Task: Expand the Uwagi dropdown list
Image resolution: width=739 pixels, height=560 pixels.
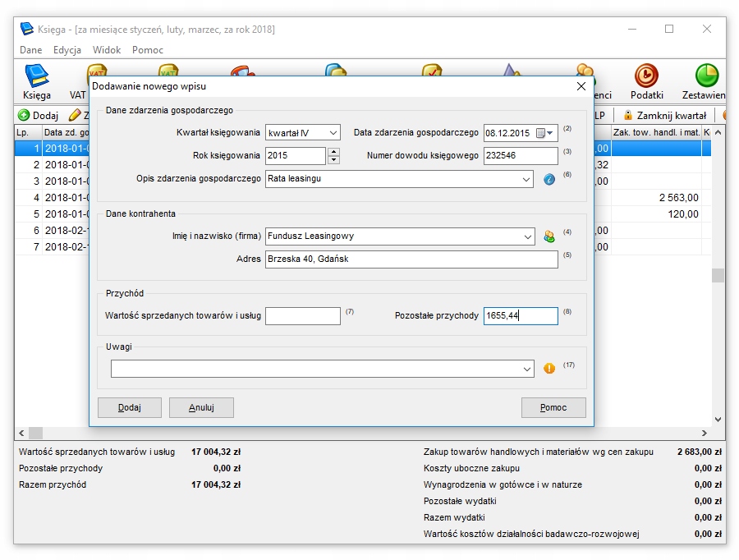Action: (x=526, y=370)
